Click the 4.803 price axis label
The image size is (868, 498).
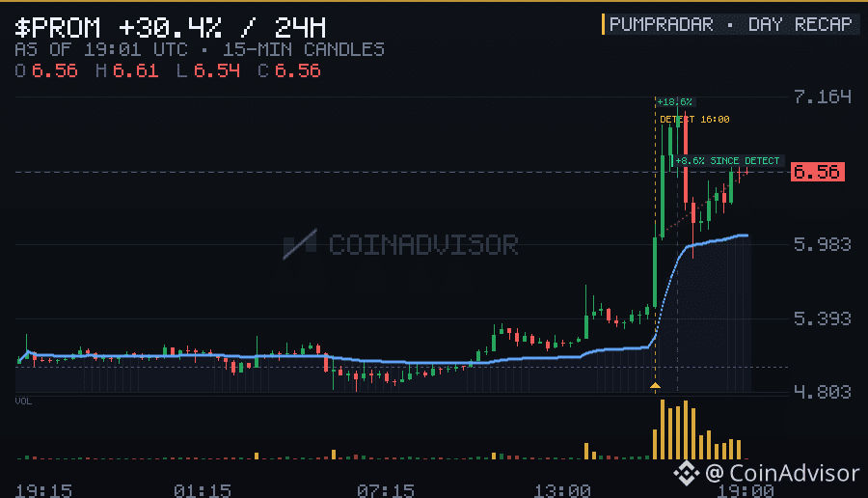coord(822,392)
